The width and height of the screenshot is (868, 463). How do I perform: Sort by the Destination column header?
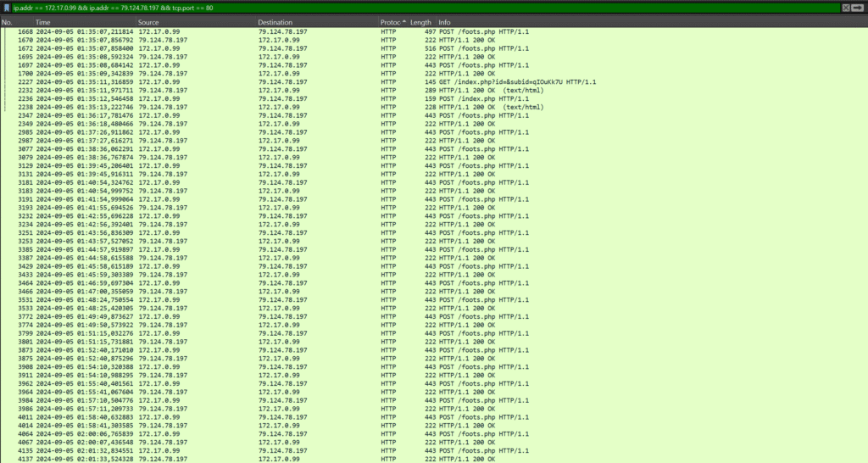[x=318, y=23]
